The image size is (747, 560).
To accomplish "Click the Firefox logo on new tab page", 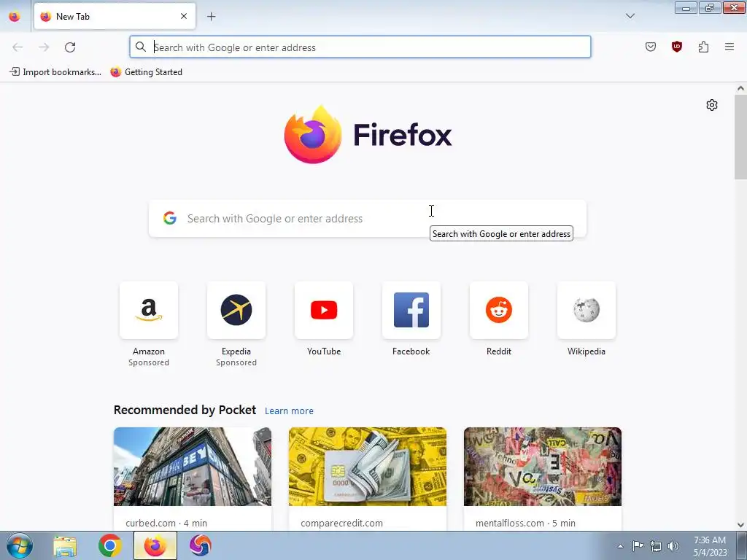I will coord(368,135).
